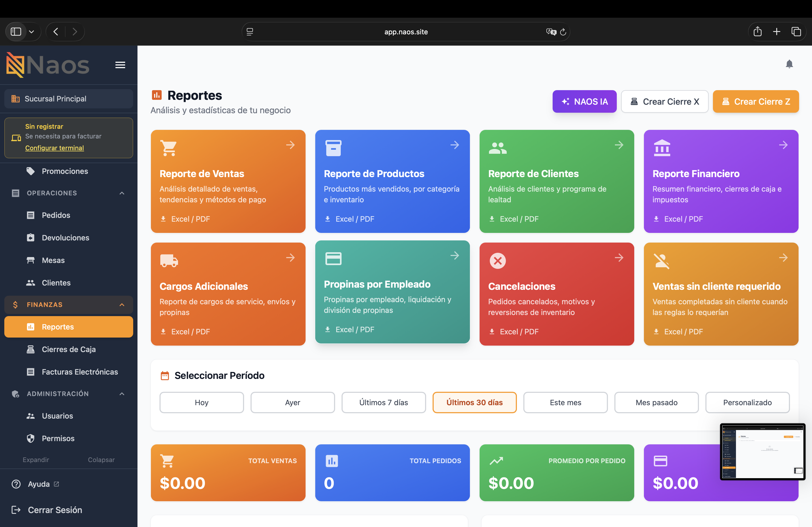Viewport: 812px width, 527px height.
Task: Click the browser reload icon
Action: (x=563, y=32)
